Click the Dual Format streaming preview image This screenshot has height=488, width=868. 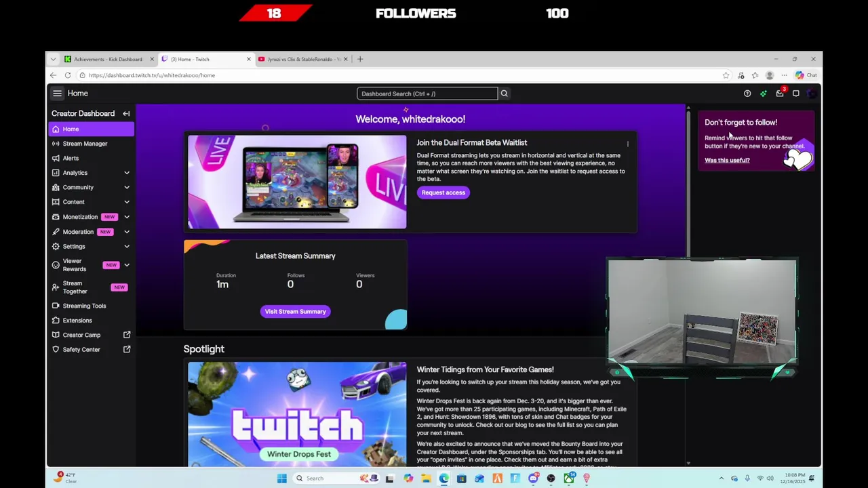pyautogui.click(x=297, y=182)
